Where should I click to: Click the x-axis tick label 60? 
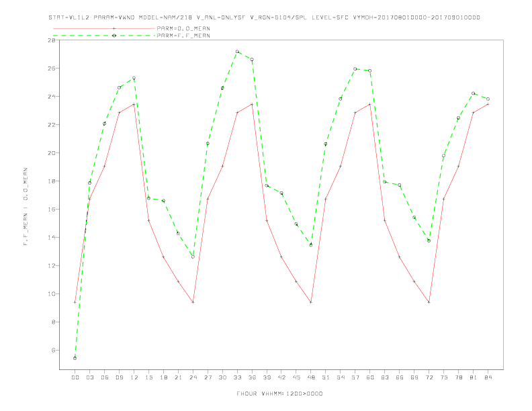point(370,377)
